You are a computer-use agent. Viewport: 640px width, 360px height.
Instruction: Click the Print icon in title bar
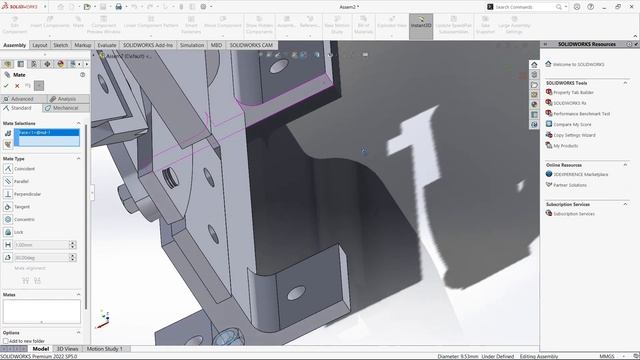click(118, 7)
